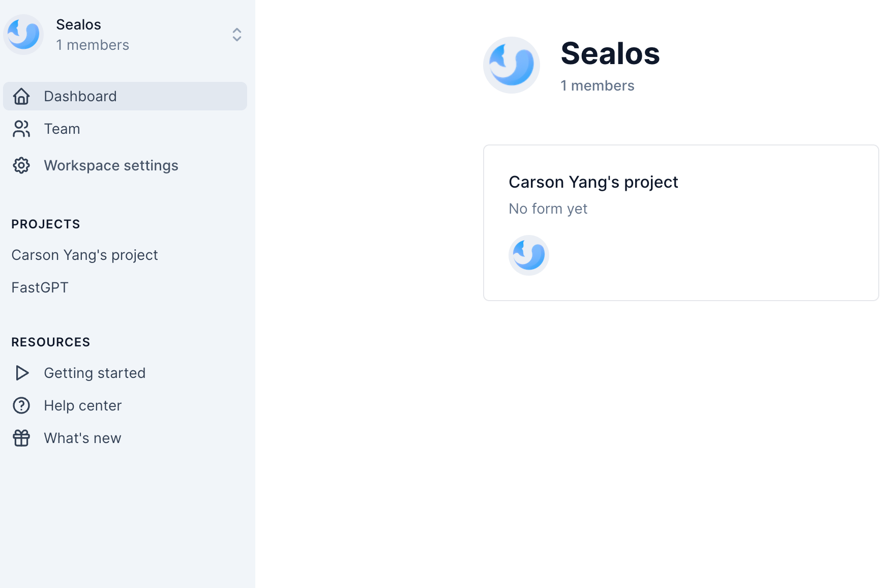Click the Team people icon

coord(21,129)
